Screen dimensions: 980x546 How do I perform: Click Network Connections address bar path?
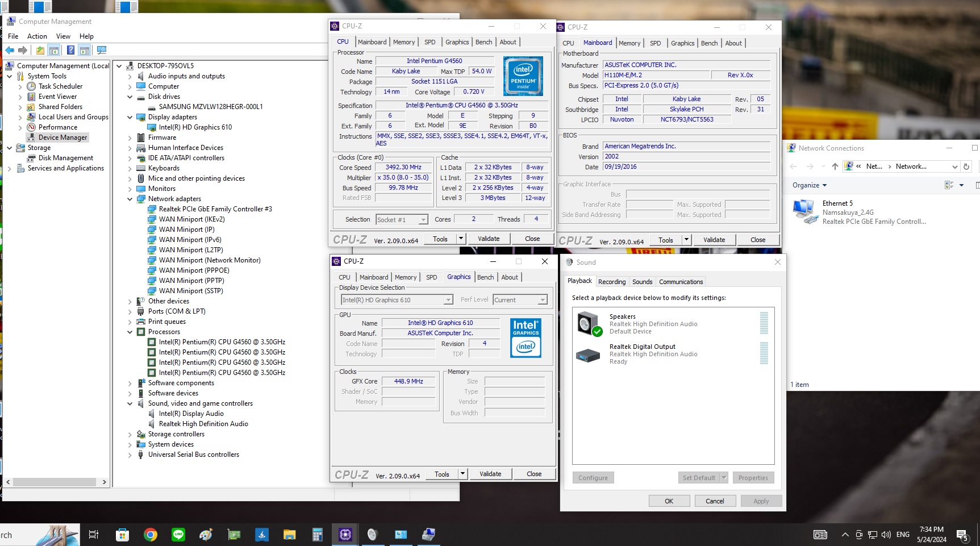pos(902,166)
